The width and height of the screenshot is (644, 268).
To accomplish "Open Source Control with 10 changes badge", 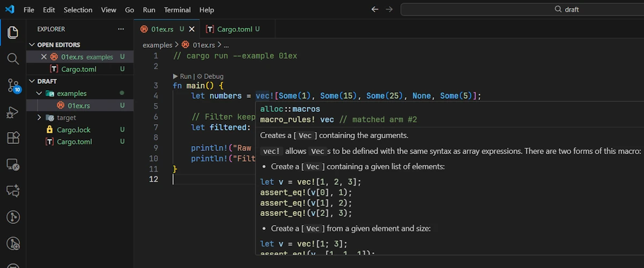I will click(13, 85).
